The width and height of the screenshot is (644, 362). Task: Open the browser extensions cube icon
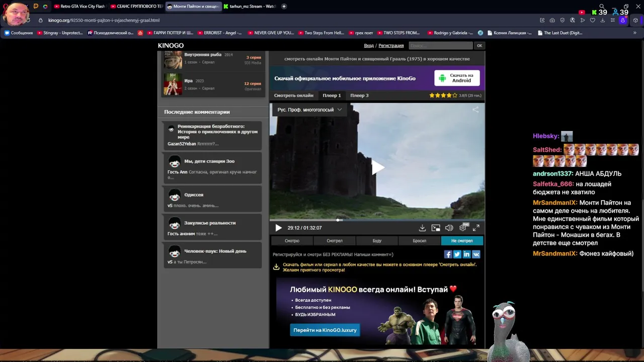tap(635, 21)
